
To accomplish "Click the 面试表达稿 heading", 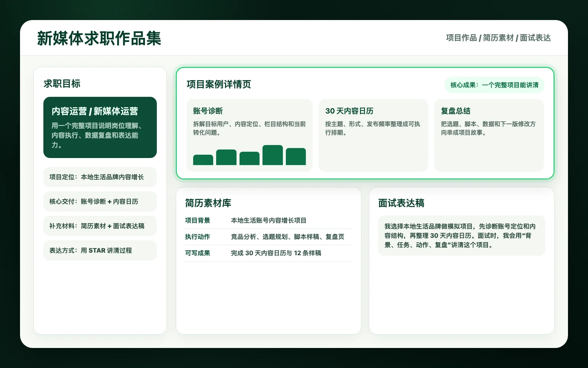I will click(x=401, y=203).
